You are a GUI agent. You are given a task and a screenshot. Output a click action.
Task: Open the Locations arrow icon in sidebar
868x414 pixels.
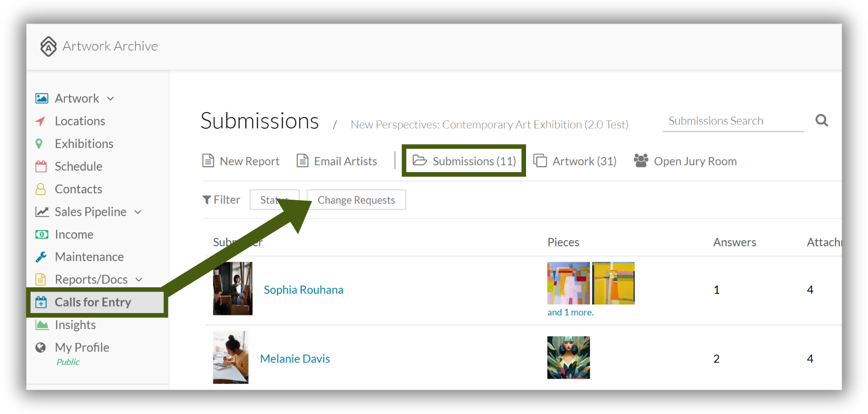[x=41, y=121]
